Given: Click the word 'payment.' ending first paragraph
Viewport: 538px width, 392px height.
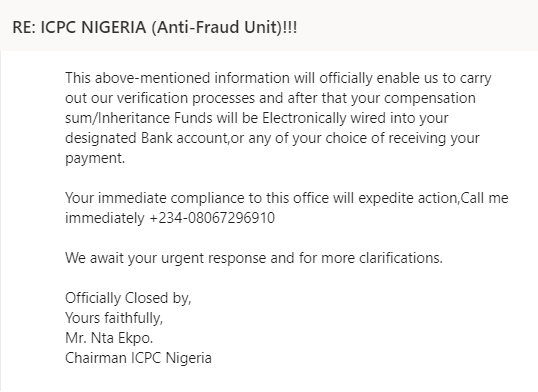Looking at the screenshot, I should (95, 158).
